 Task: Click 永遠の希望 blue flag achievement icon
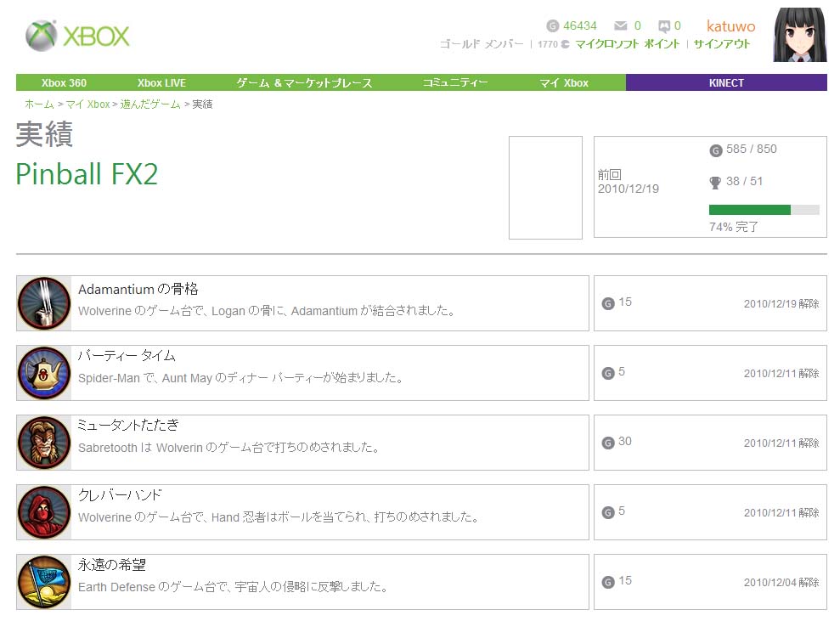pos(44,582)
